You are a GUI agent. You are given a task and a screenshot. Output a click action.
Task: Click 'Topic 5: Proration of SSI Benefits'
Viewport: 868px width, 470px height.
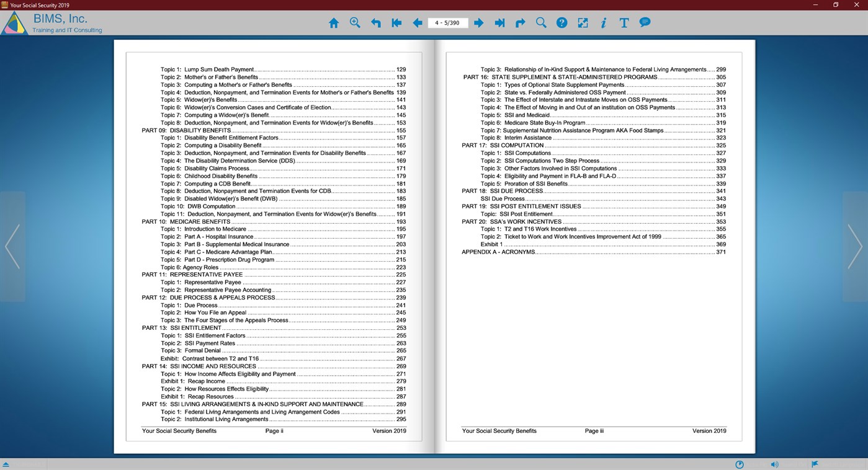(x=603, y=184)
